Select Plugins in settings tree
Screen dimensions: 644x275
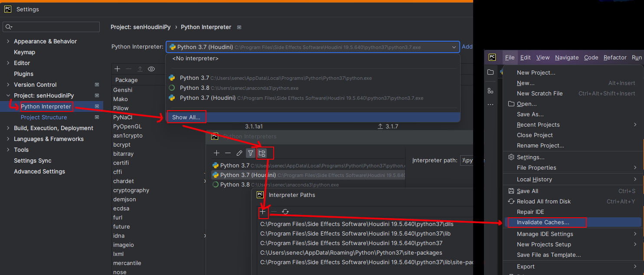point(23,74)
